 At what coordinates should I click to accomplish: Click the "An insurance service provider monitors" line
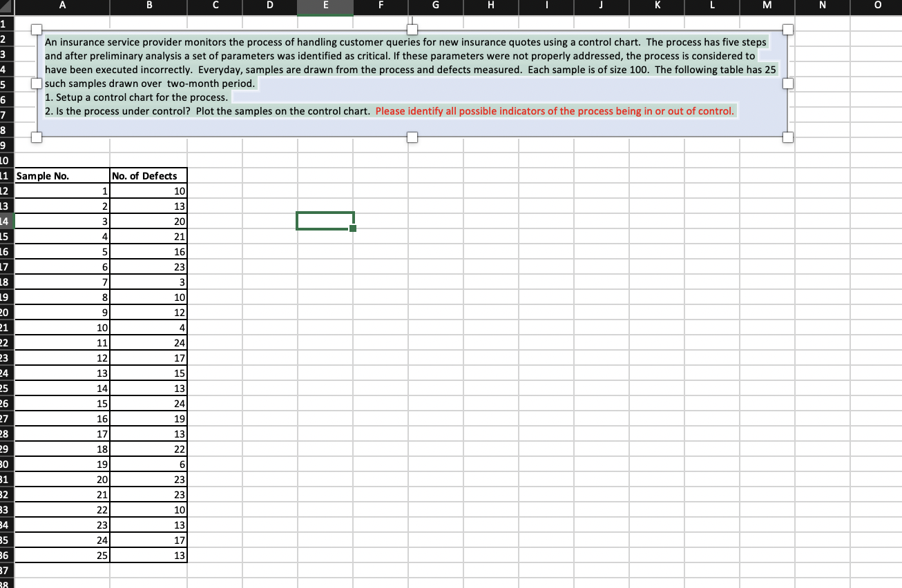click(406, 42)
